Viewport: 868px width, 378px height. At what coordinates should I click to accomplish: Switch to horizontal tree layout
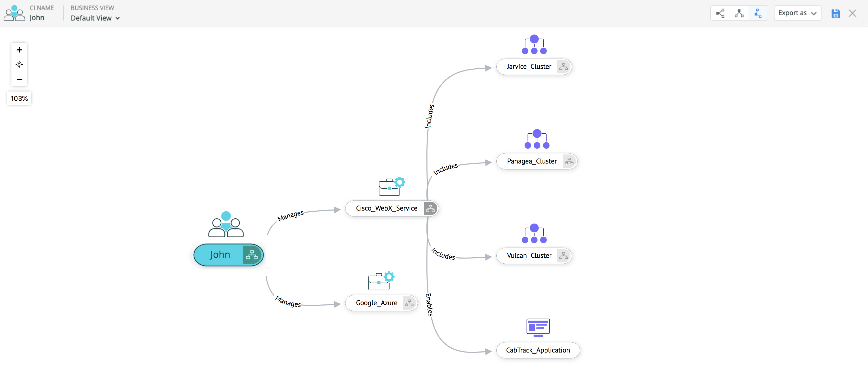tap(720, 13)
